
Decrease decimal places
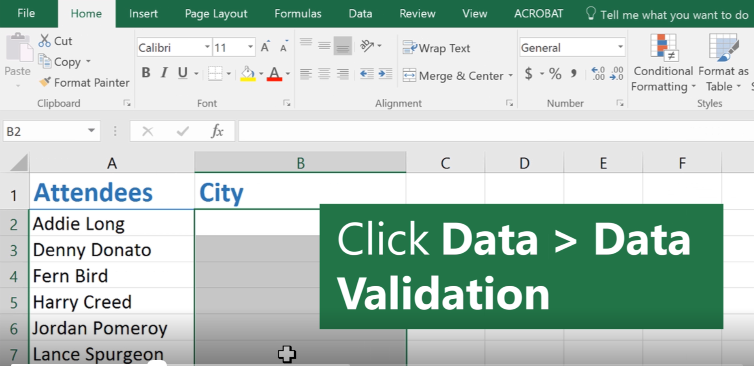click(616, 74)
